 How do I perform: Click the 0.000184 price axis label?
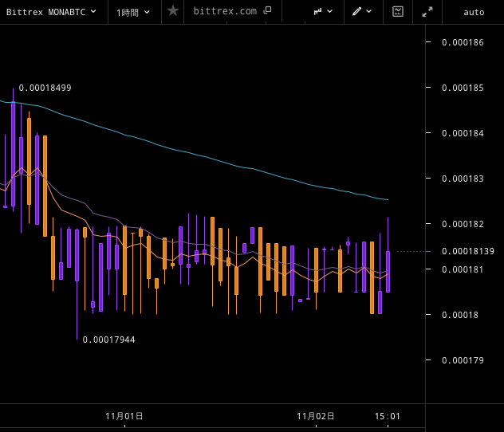pyautogui.click(x=463, y=133)
